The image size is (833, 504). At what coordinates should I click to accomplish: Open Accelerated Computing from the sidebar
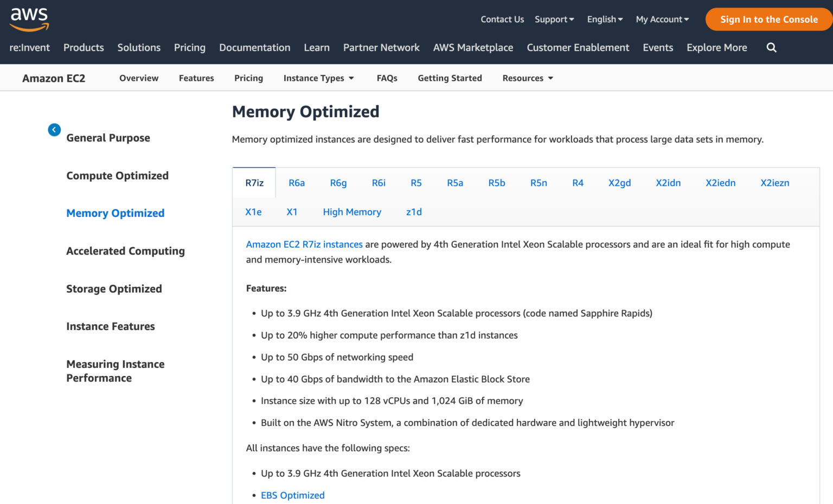[x=125, y=251]
